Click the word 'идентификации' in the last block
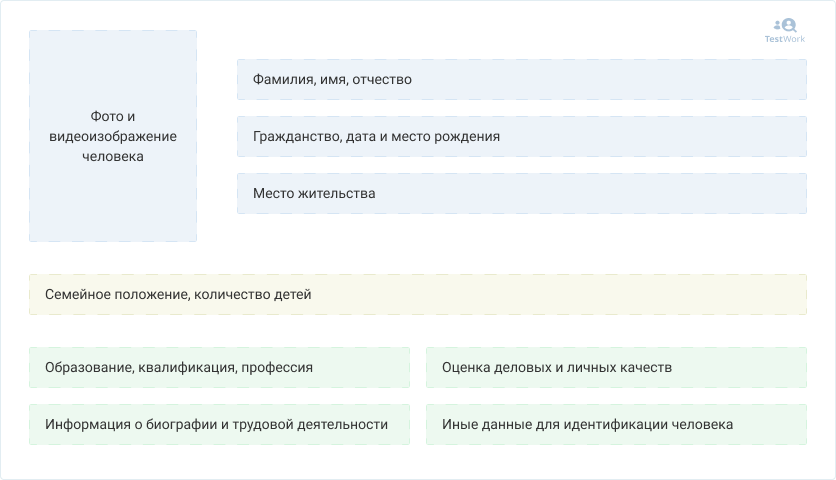Screen dimensions: 836x480 pos(622,424)
